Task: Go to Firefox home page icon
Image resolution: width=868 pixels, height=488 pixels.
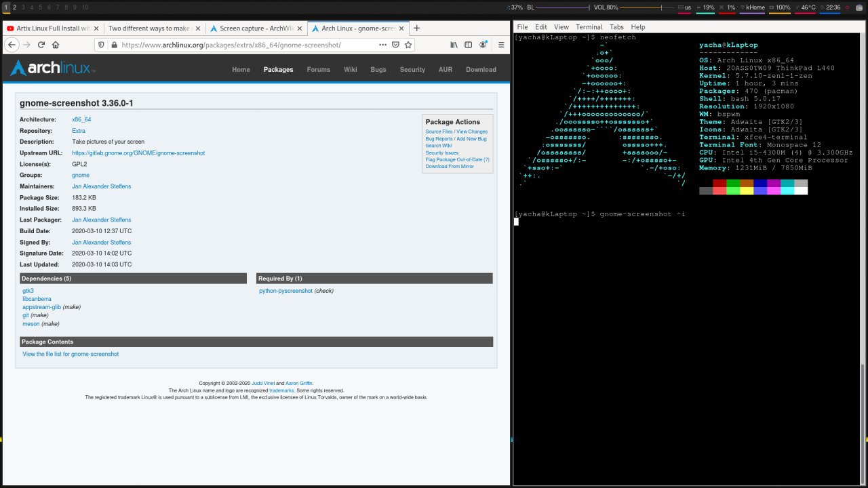Action: coord(56,45)
